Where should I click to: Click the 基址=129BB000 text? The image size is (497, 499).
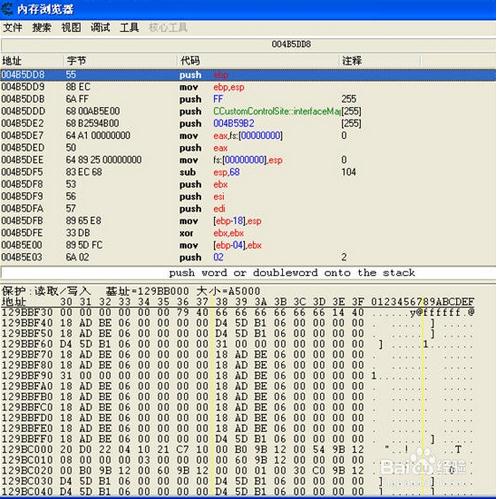point(147,291)
